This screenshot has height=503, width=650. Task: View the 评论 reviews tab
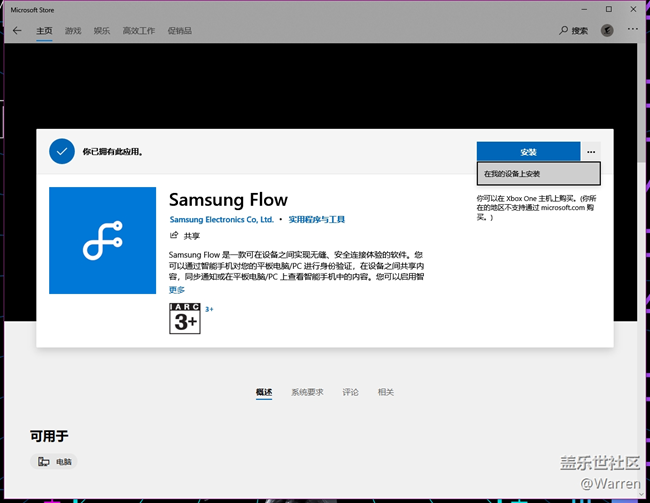point(350,392)
